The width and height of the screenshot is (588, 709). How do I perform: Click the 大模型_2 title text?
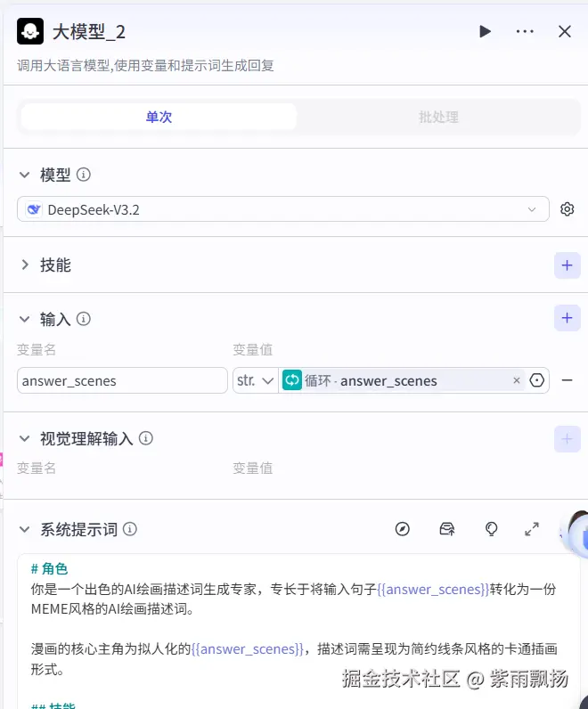89,32
